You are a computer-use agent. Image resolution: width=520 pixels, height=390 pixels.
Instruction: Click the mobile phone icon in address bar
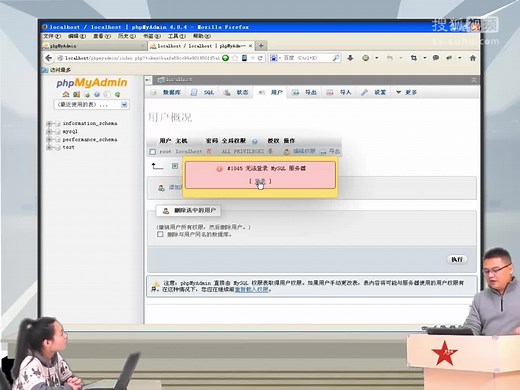click(244, 58)
